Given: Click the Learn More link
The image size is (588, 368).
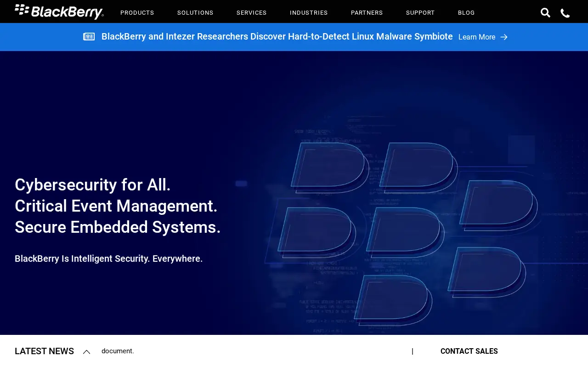Looking at the screenshot, I should (x=477, y=37).
